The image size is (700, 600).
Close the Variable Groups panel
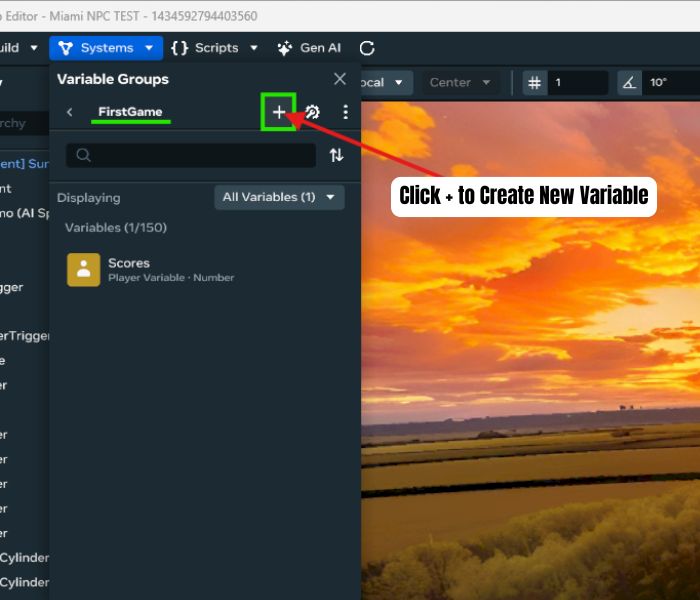340,79
